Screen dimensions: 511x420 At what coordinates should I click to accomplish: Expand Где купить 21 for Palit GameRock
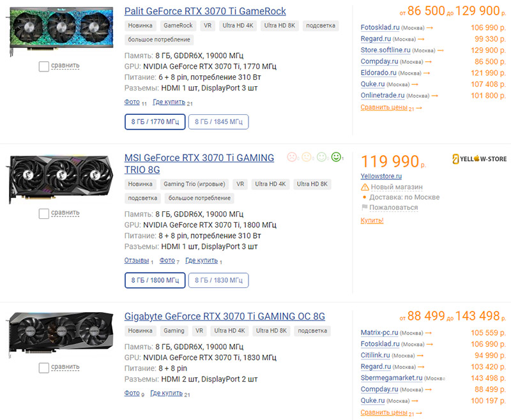pos(169,102)
